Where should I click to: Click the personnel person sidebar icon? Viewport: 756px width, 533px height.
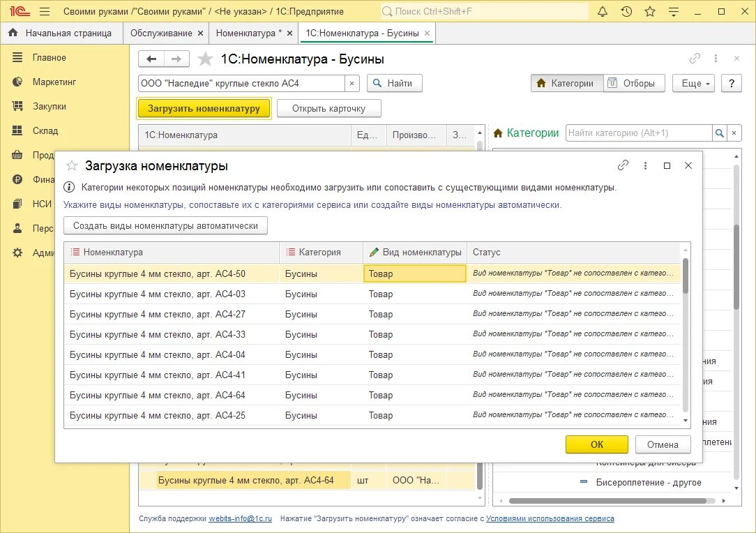click(x=17, y=228)
